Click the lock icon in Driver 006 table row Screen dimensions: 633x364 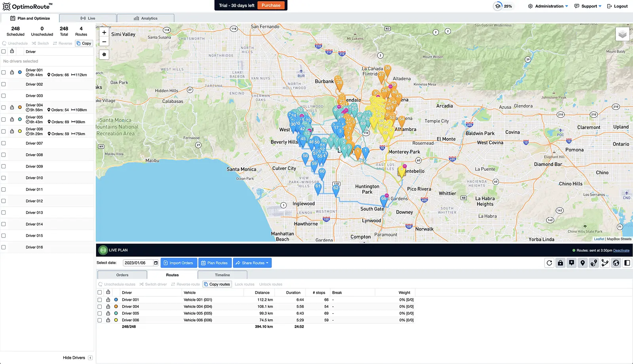click(108, 320)
